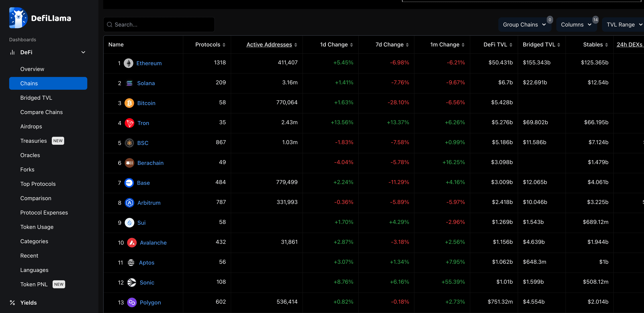Click the DefiLlama wordmark text
The width and height of the screenshot is (644, 313).
pos(51,18)
